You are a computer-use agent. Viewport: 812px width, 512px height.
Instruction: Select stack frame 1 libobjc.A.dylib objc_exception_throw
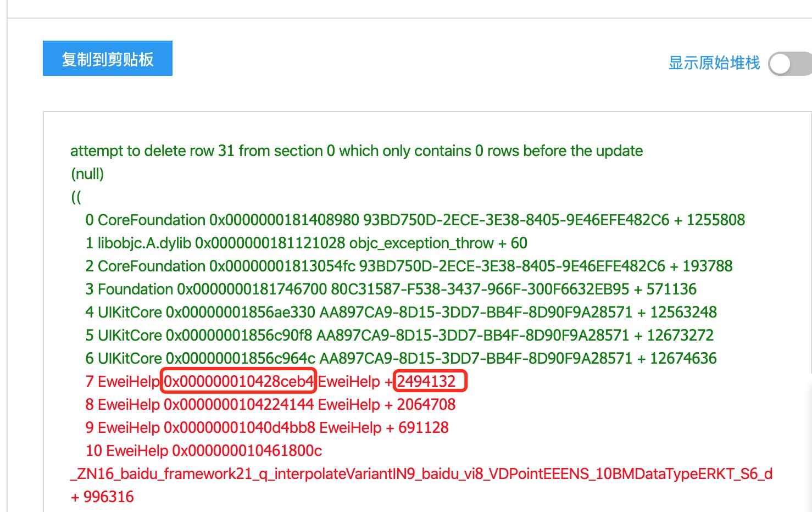306,243
